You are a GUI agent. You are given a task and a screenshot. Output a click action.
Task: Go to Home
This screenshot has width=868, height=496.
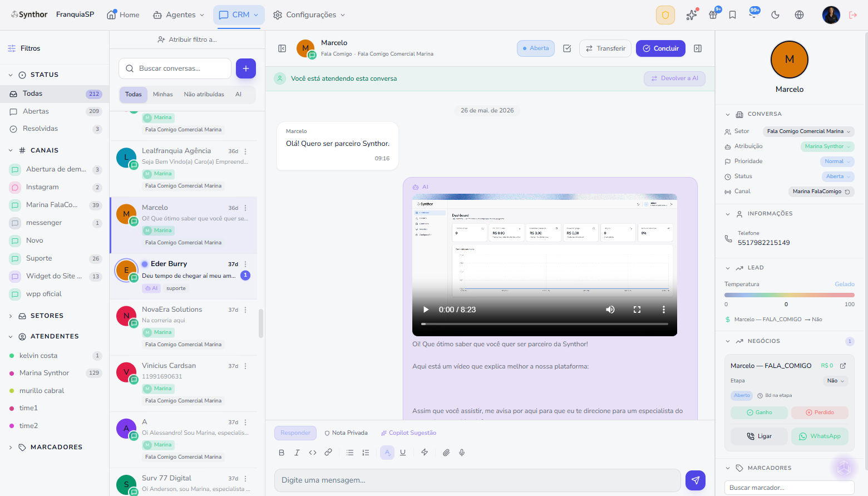tap(123, 15)
